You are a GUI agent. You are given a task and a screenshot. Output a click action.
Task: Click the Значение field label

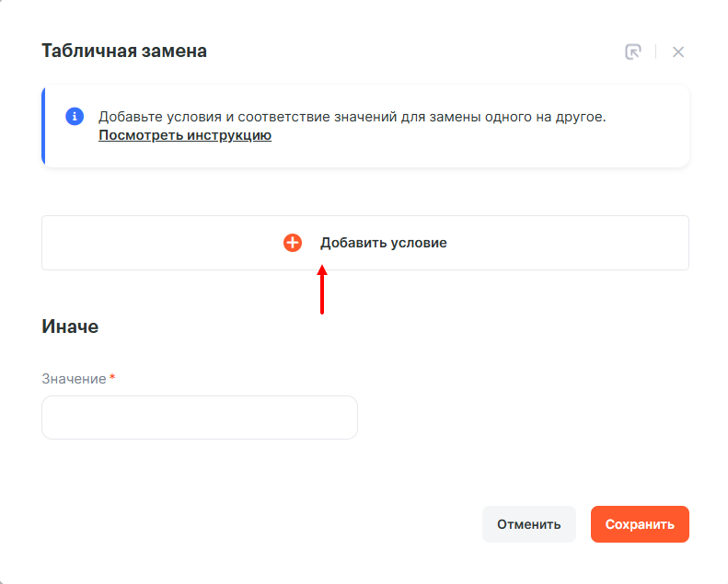(74, 379)
